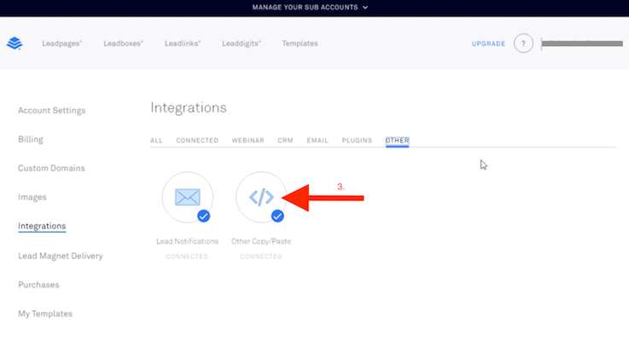
Task: Open Billing in sidebar
Action: click(31, 139)
